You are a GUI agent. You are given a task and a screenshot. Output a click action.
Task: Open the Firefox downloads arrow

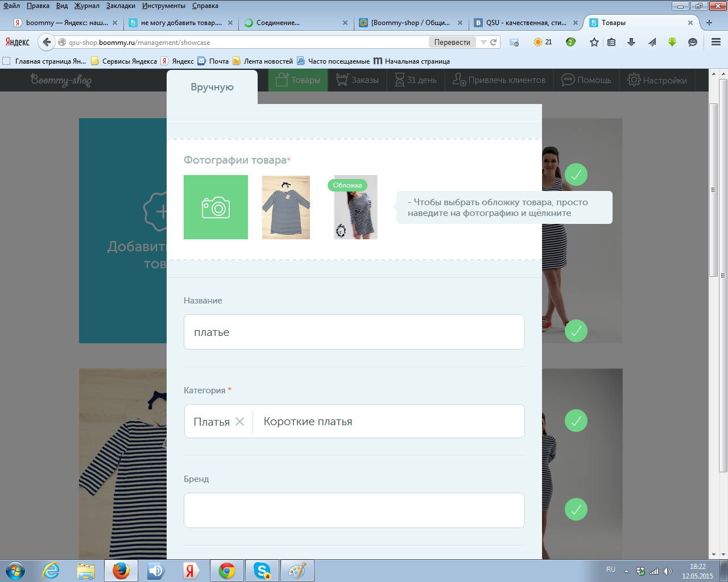point(631,42)
